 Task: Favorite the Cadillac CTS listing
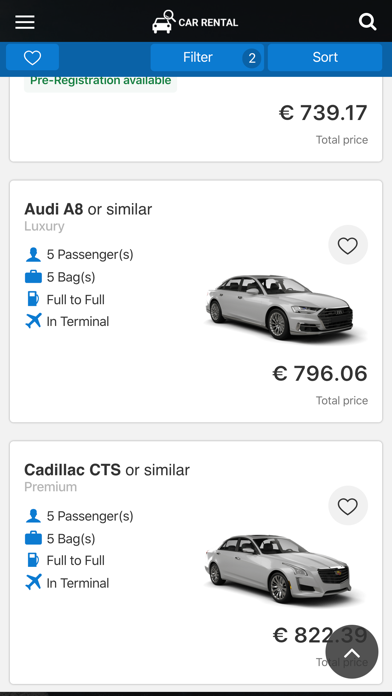[348, 506]
